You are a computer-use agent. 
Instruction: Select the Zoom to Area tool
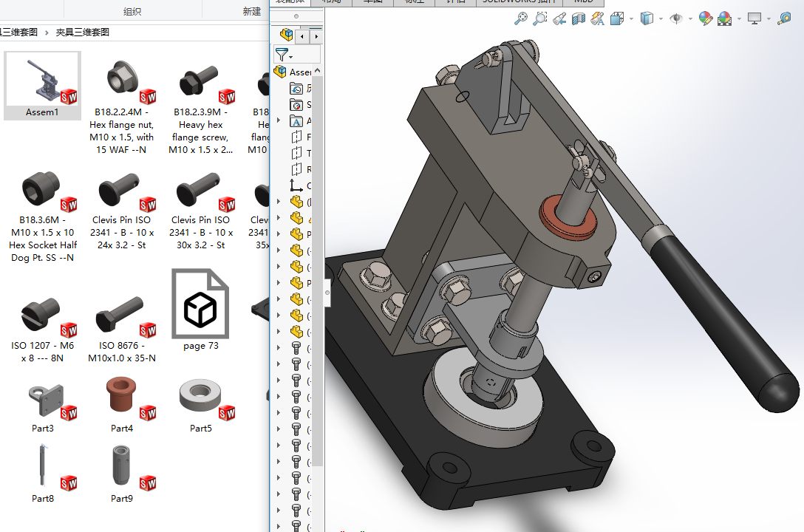click(x=541, y=19)
